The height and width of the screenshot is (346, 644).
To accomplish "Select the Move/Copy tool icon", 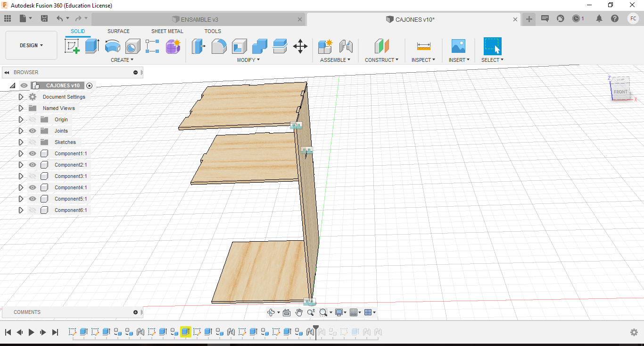I will (x=300, y=46).
